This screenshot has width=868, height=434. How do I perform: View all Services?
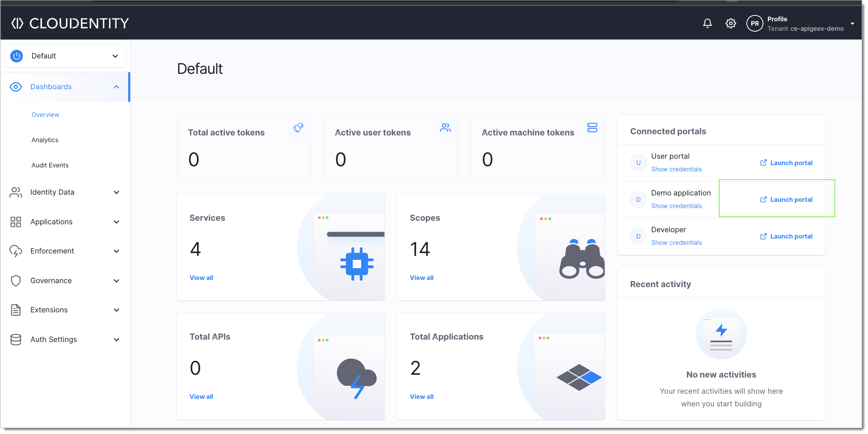(x=201, y=278)
